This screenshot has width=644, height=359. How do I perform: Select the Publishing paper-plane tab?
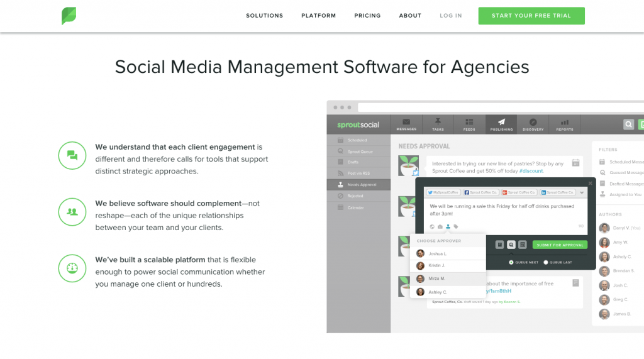[501, 124]
